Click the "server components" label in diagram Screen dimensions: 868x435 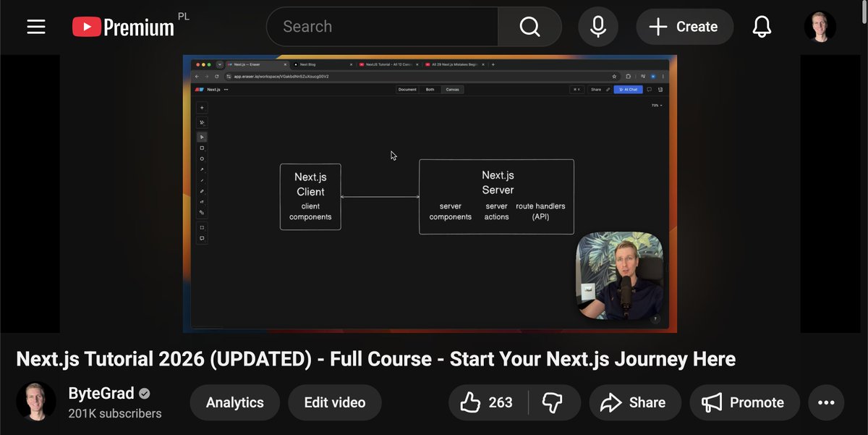pos(450,211)
